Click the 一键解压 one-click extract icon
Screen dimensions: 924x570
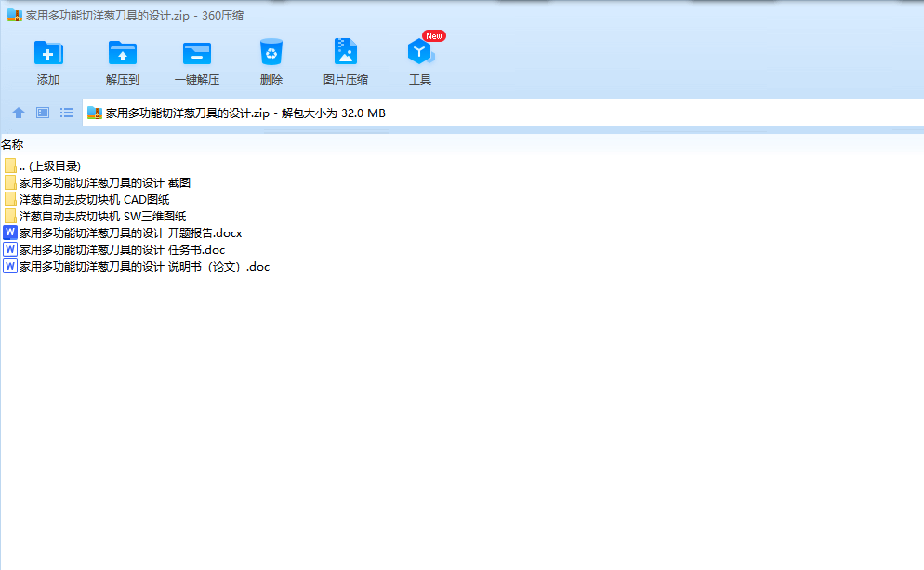pyautogui.click(x=197, y=53)
